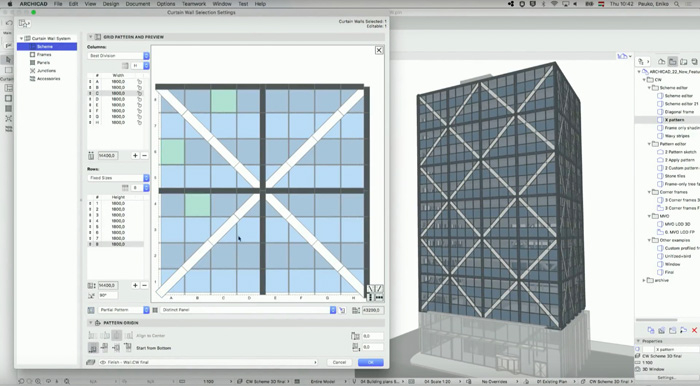The width and height of the screenshot is (700, 386).
Task: Remove a row with the minus button
Action: click(145, 285)
